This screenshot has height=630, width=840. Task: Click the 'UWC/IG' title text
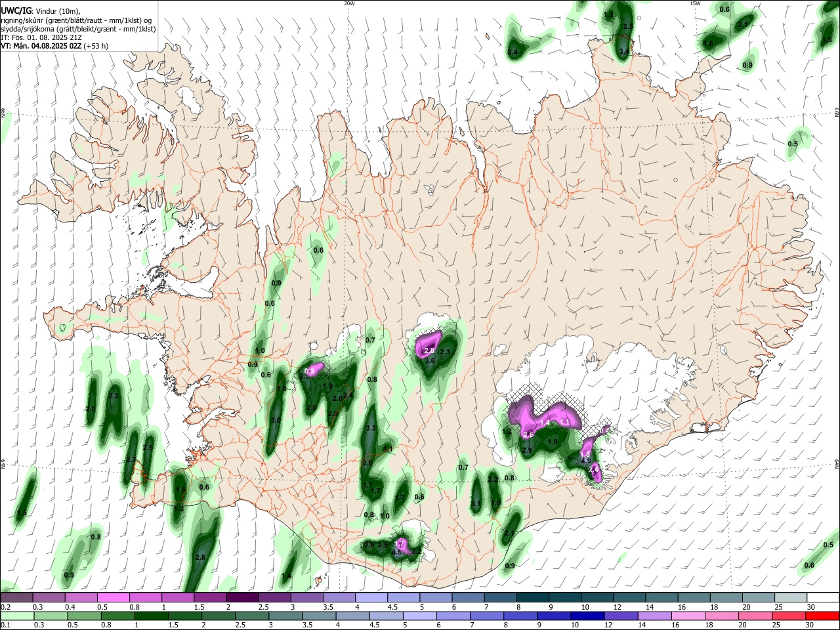[x=15, y=11]
